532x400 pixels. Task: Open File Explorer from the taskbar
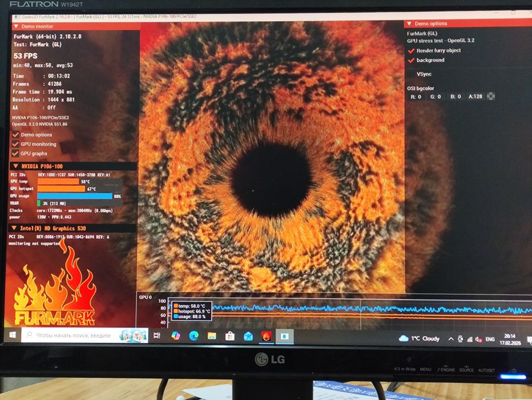[x=212, y=336]
